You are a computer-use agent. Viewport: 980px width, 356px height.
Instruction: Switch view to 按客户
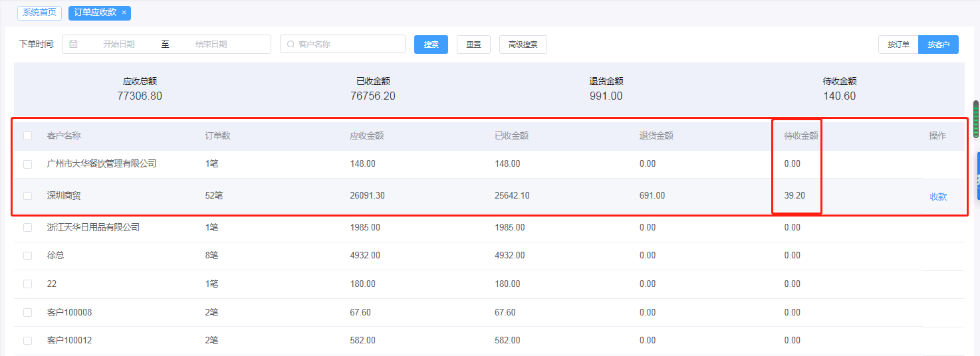tap(938, 44)
